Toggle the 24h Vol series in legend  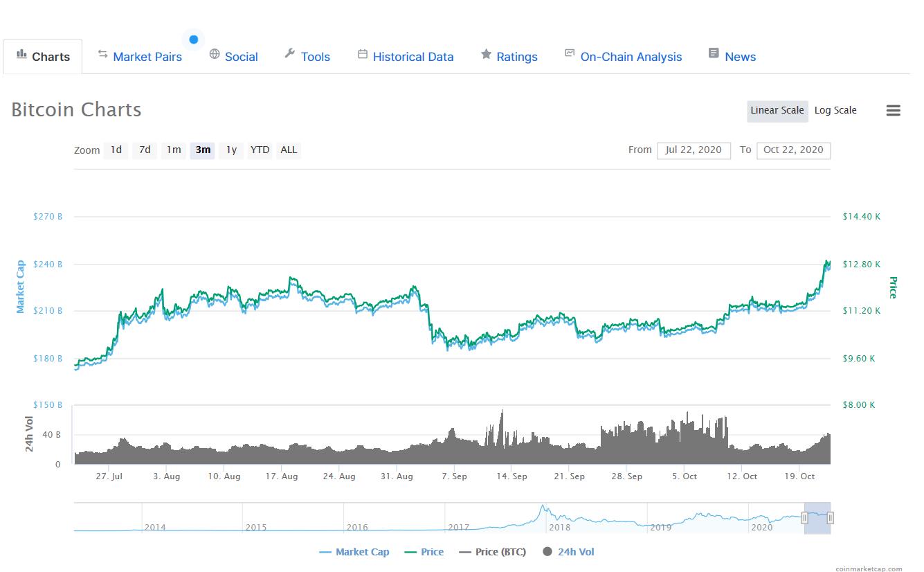click(x=568, y=552)
